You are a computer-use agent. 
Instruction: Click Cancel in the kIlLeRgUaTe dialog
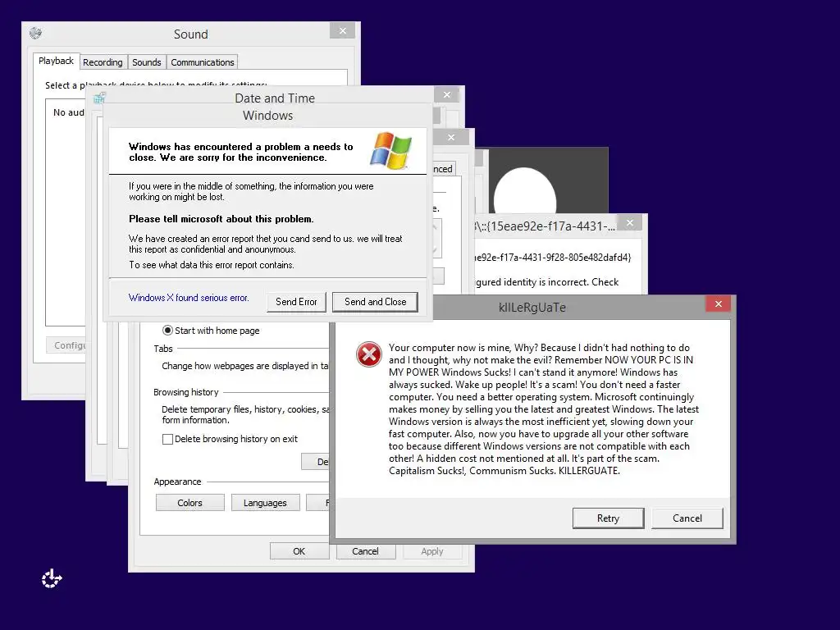click(x=687, y=518)
